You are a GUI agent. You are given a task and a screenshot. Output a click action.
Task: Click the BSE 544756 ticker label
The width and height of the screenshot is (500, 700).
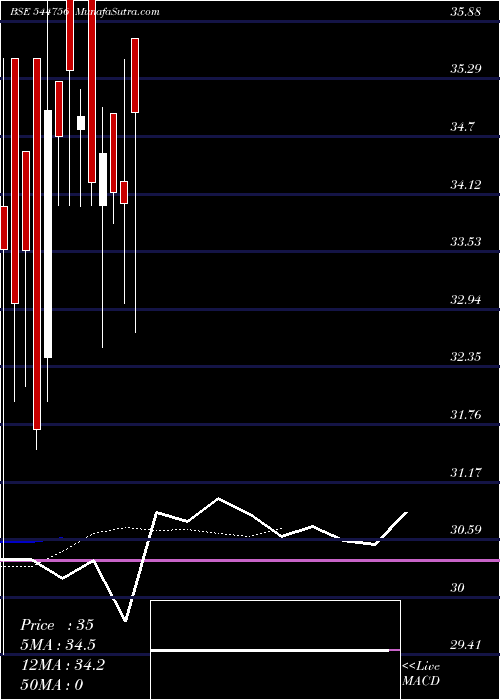(x=40, y=12)
